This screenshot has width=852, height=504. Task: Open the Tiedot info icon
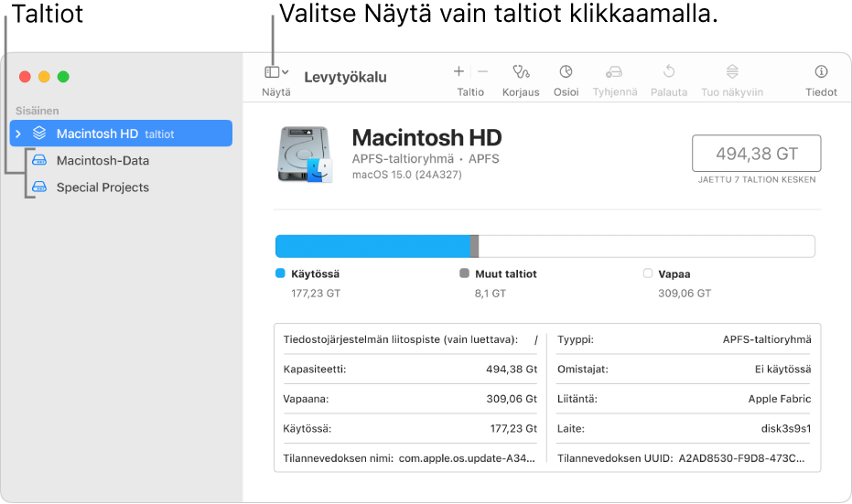coord(821,71)
